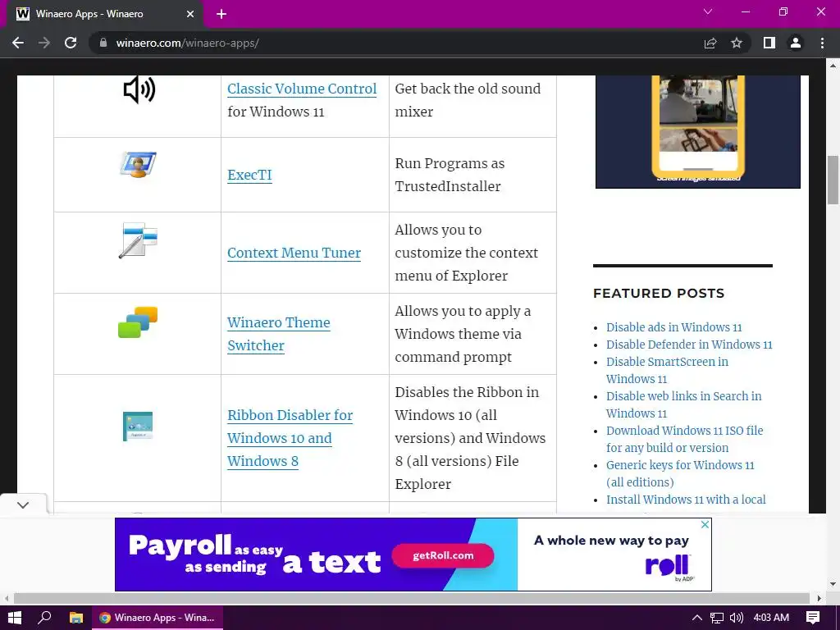Click the Ribbon Disabler app icon
Screen dimensions: 840x630
click(138, 427)
